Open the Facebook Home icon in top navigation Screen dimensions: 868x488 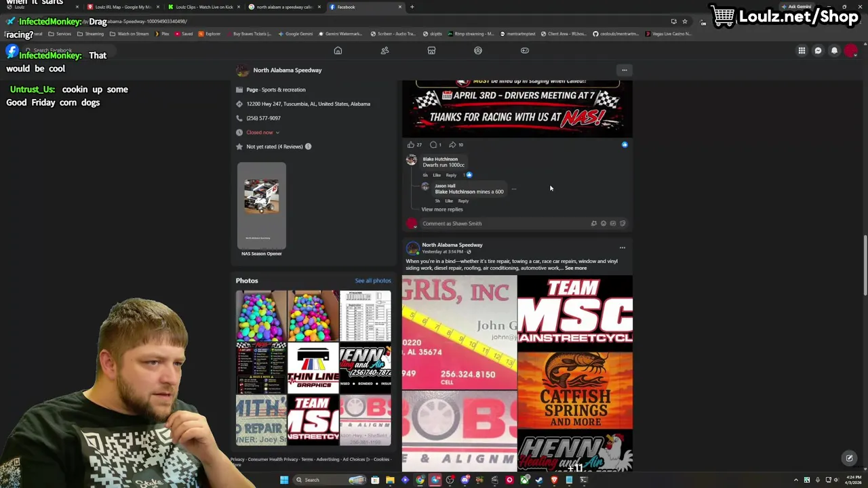tap(338, 50)
